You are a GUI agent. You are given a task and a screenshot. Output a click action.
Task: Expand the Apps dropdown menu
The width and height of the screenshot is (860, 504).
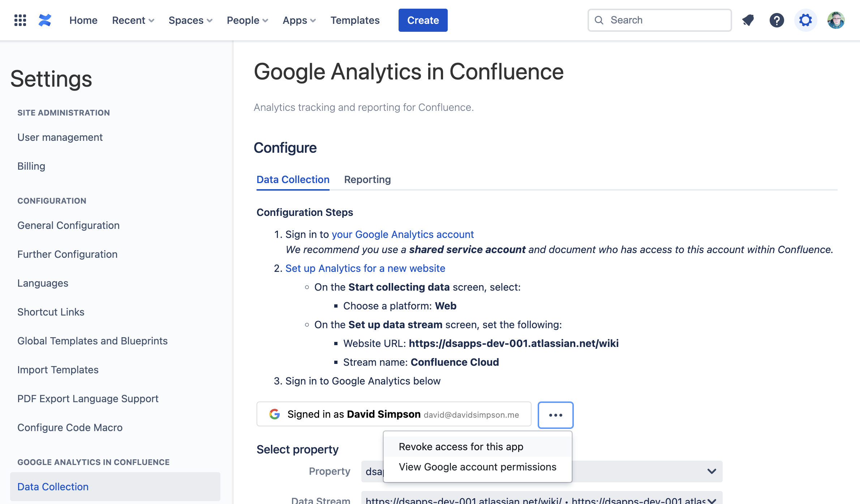(x=299, y=20)
